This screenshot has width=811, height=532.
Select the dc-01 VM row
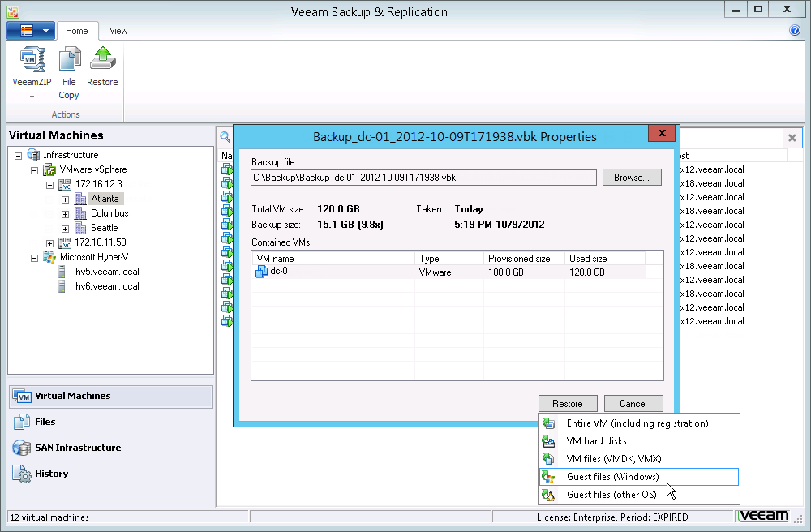click(x=281, y=272)
